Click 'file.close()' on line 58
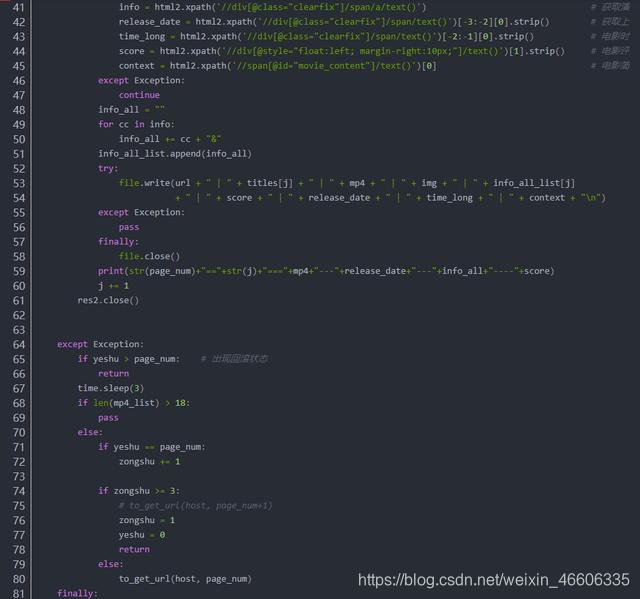640x599 pixels. pos(149,256)
